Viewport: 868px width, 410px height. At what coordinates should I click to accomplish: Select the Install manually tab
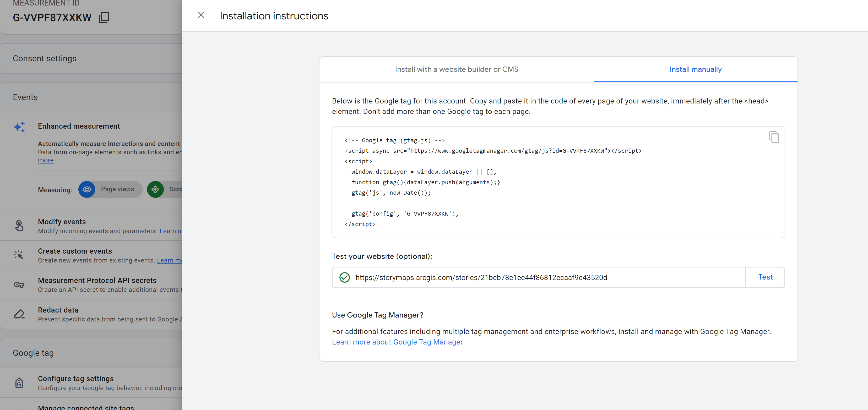[696, 69]
